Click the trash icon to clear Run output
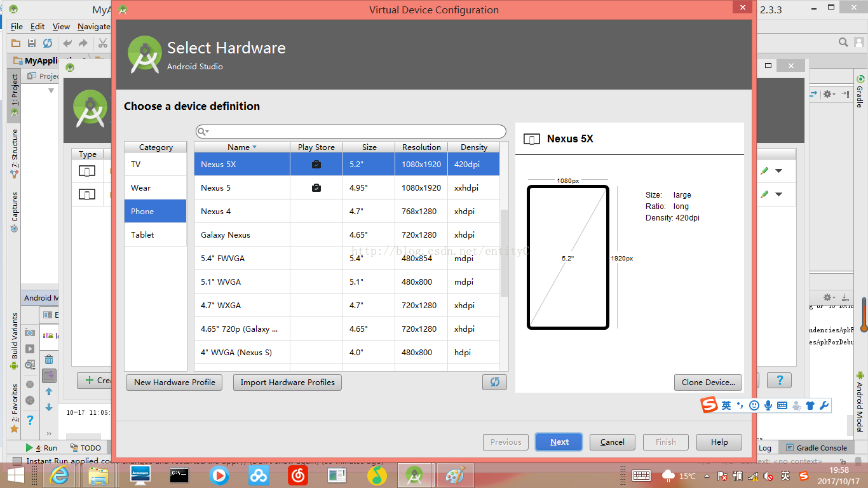Viewport: 868px width, 488px height. tap(49, 360)
